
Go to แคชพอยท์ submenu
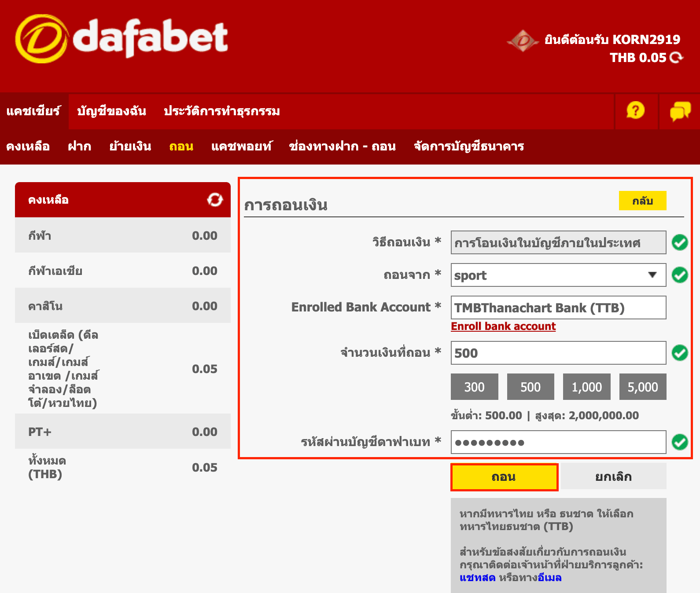coord(242,146)
